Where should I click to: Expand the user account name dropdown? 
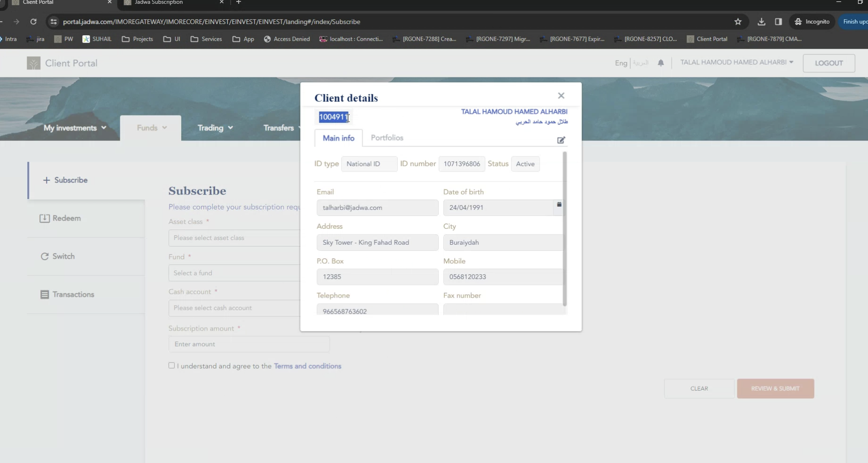coord(736,62)
